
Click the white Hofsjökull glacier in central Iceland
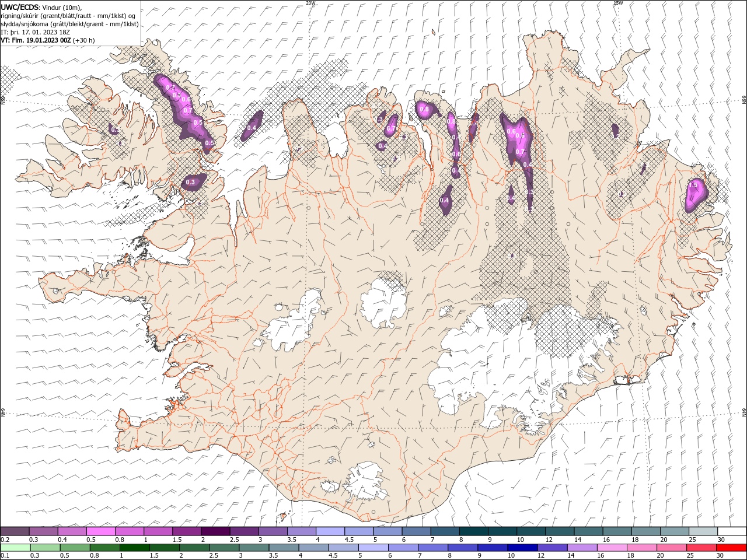pos(383,303)
